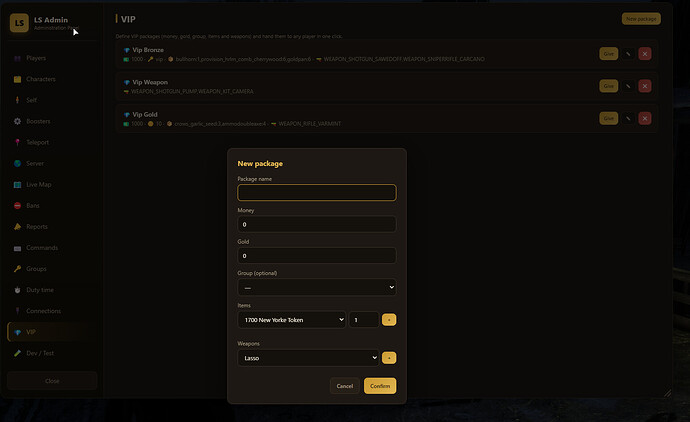
Task: Click the diamond icon beside Vip Weapon
Action: (x=127, y=82)
